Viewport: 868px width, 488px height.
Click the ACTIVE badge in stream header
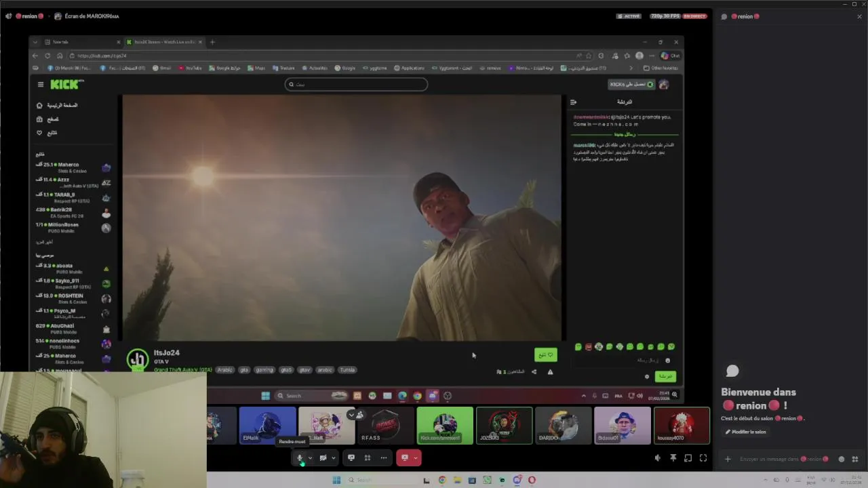[x=629, y=16]
